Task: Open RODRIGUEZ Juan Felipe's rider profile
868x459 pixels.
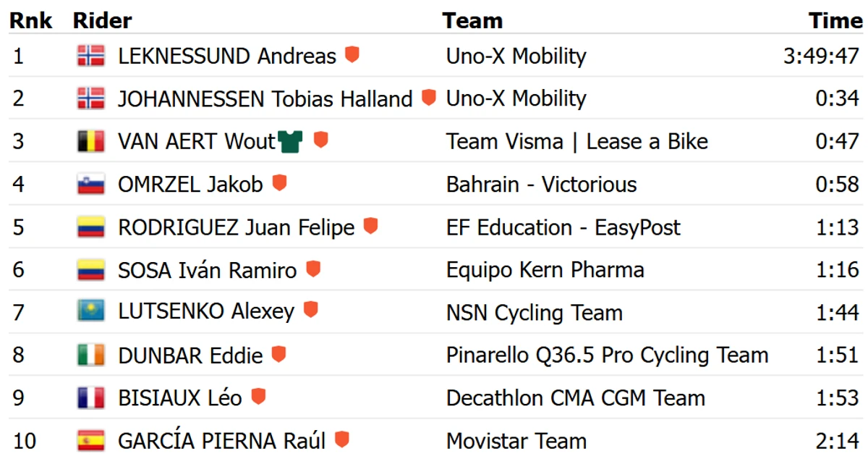Action: pos(237,227)
